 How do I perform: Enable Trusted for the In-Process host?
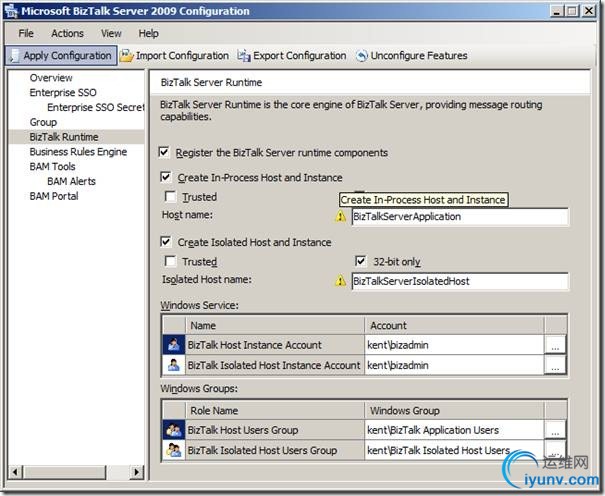point(170,197)
